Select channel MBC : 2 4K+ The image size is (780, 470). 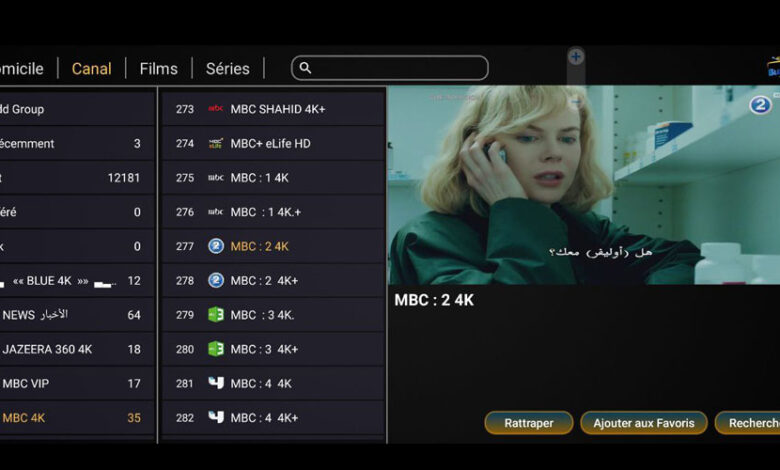coord(273,281)
